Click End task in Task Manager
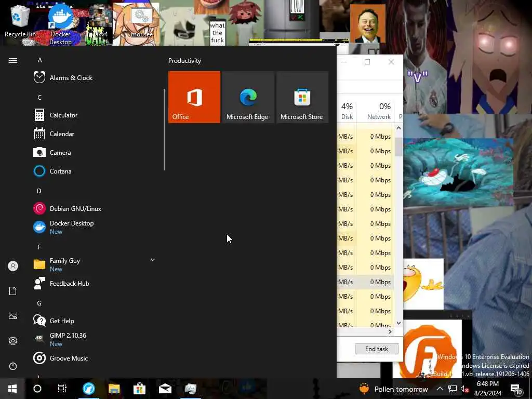532x399 pixels. click(x=377, y=349)
